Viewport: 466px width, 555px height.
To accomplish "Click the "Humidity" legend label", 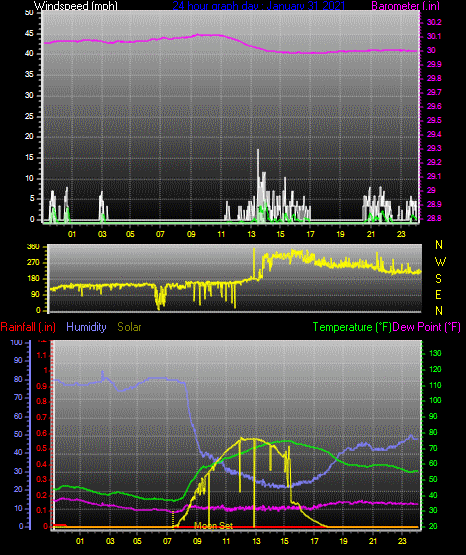I will (x=86, y=327).
